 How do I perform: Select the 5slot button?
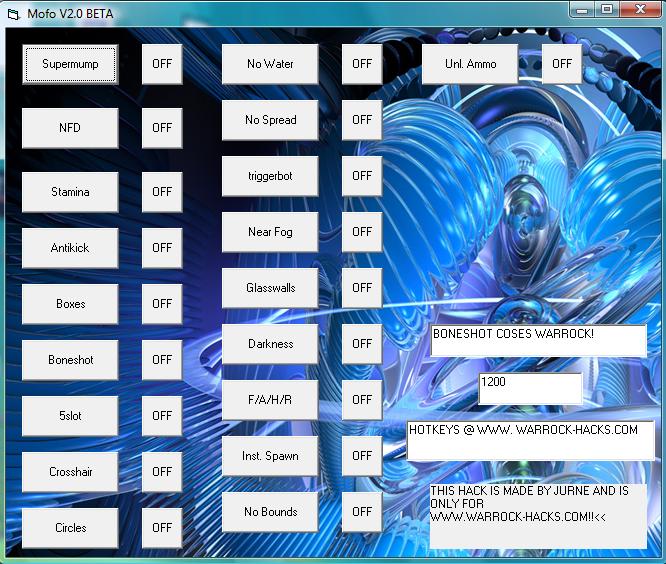tap(70, 416)
